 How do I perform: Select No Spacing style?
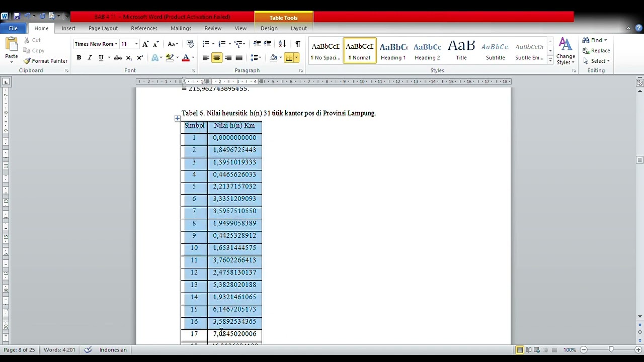coord(326,51)
